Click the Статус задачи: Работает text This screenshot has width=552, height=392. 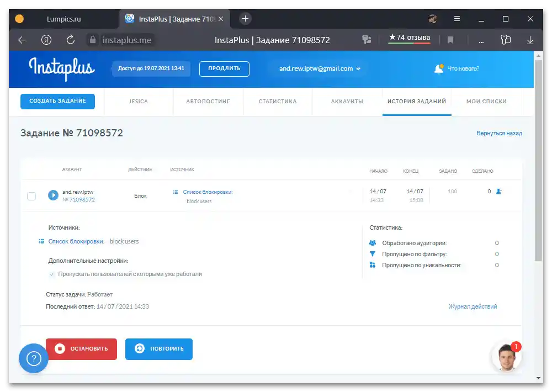point(79,294)
